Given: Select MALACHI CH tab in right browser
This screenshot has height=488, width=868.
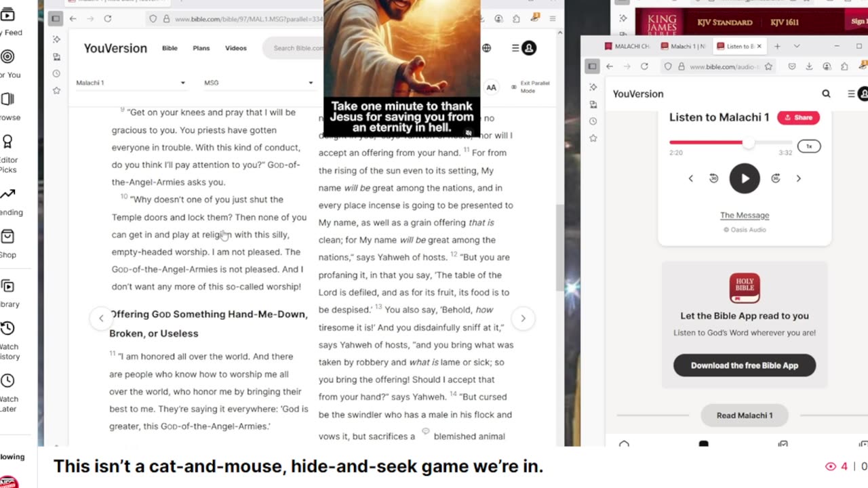Looking at the screenshot, I should pos(627,46).
